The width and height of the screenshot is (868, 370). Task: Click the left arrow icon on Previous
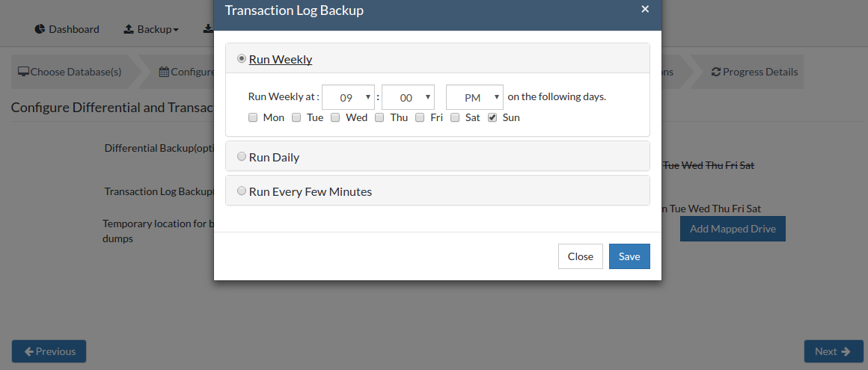point(28,351)
